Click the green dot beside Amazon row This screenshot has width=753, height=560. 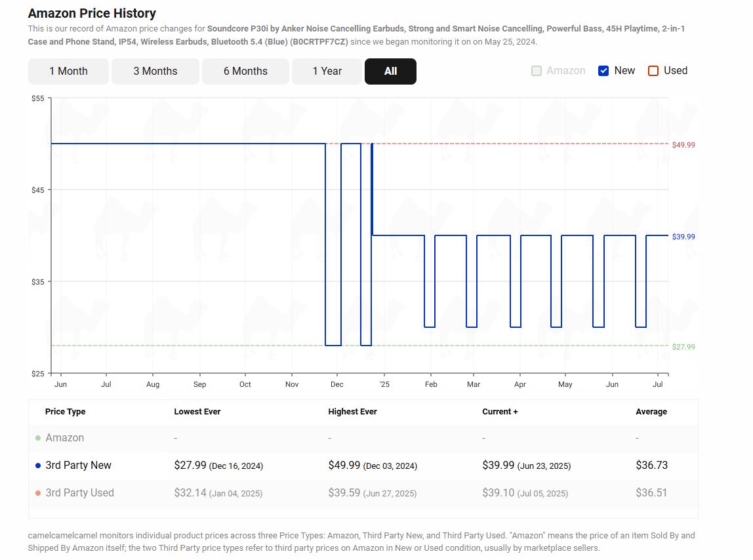pos(38,438)
